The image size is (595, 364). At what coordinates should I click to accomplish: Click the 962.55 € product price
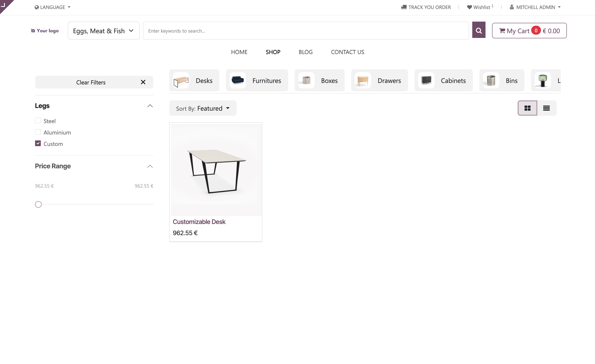pos(185,233)
